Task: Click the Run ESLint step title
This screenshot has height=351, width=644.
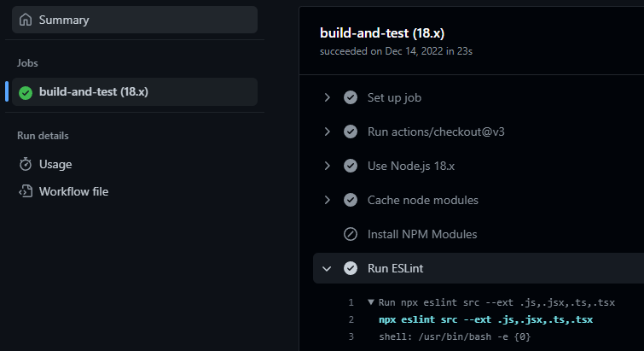Action: click(395, 268)
